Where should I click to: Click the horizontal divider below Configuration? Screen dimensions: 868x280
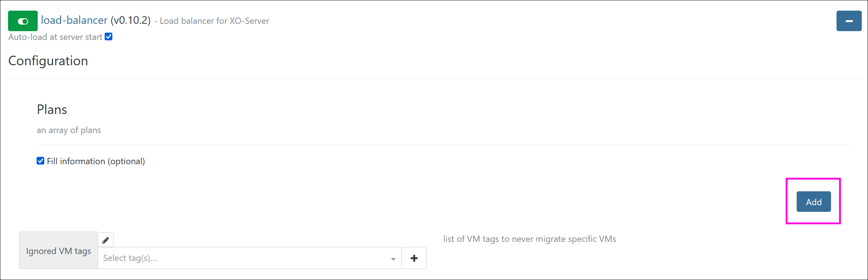click(x=435, y=78)
